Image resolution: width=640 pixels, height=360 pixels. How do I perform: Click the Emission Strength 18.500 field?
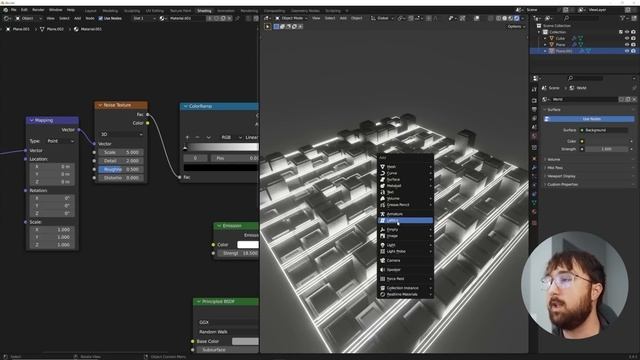(x=238, y=253)
